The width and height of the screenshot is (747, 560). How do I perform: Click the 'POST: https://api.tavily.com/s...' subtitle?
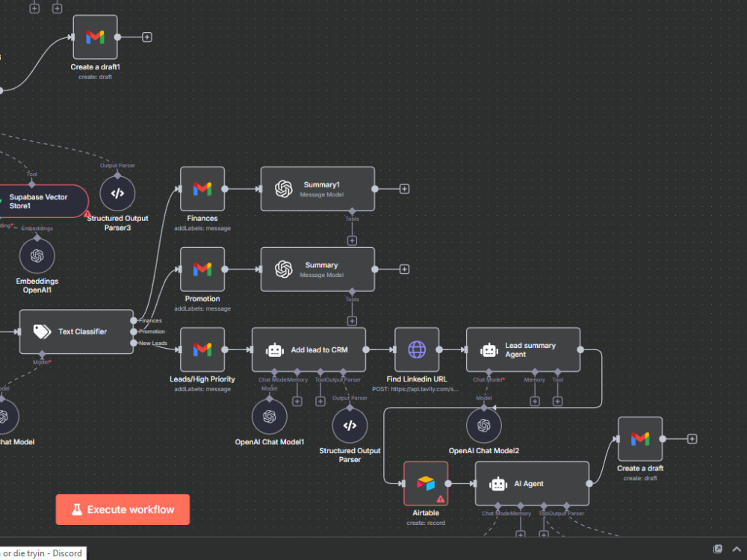coord(415,389)
